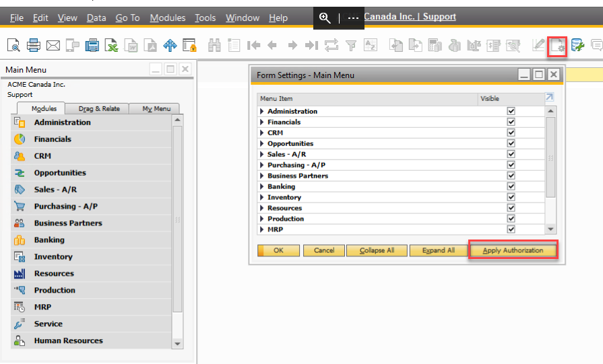Viewport: 603px width, 364px height.
Task: Go to First Data Record icon
Action: click(254, 45)
